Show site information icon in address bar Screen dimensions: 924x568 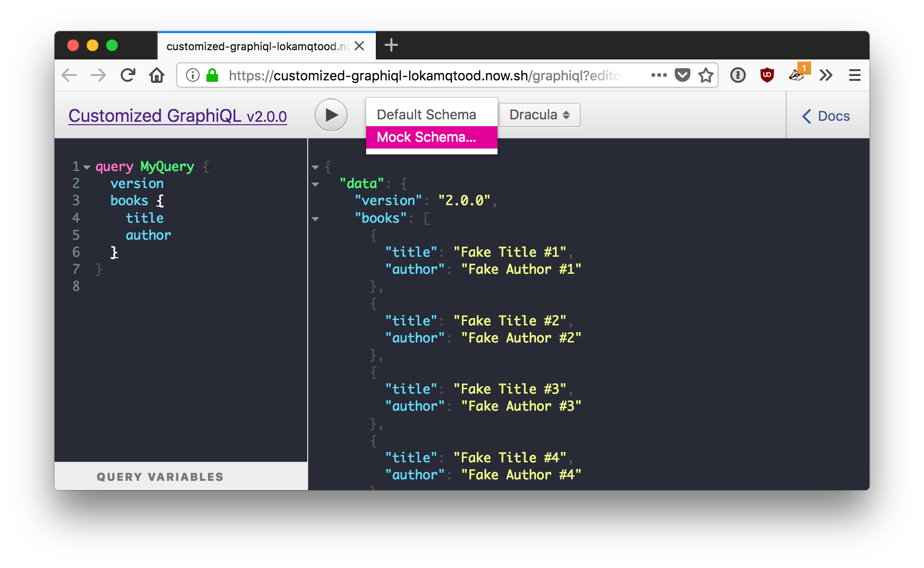pyautogui.click(x=193, y=75)
